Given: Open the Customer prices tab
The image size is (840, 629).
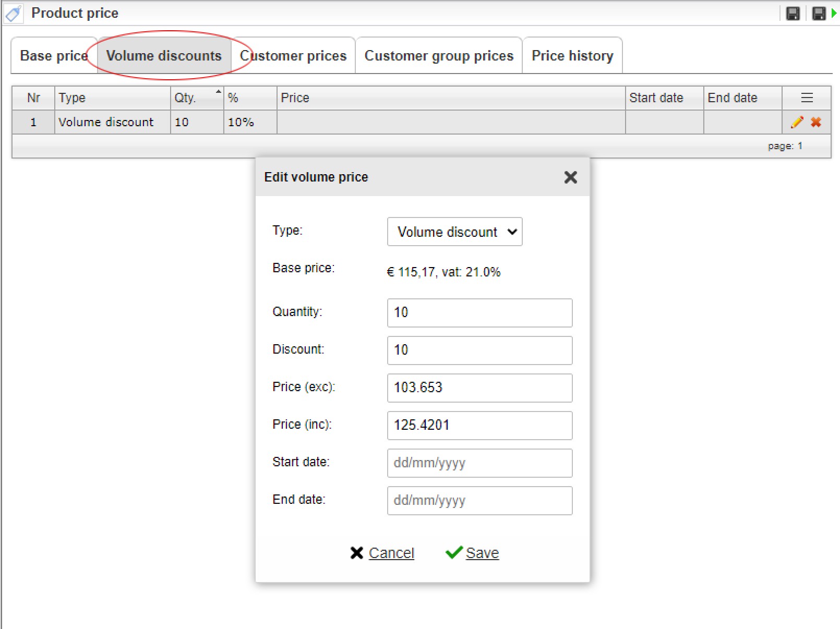Looking at the screenshot, I should 293,56.
